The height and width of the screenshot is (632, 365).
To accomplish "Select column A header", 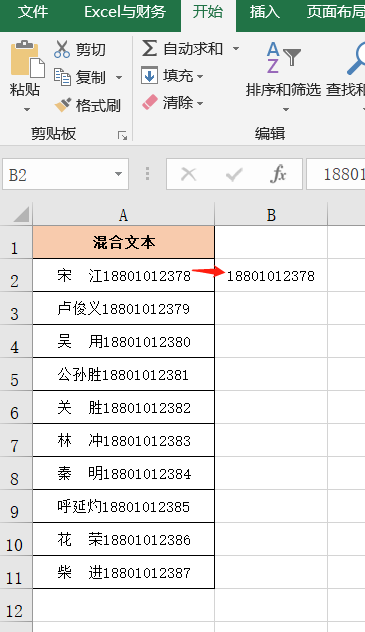I will (123, 215).
